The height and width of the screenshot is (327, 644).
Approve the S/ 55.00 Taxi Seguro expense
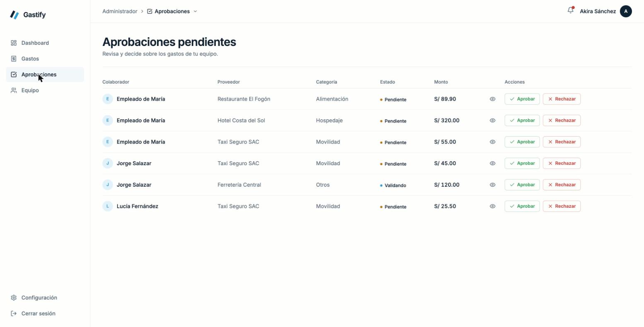click(522, 142)
